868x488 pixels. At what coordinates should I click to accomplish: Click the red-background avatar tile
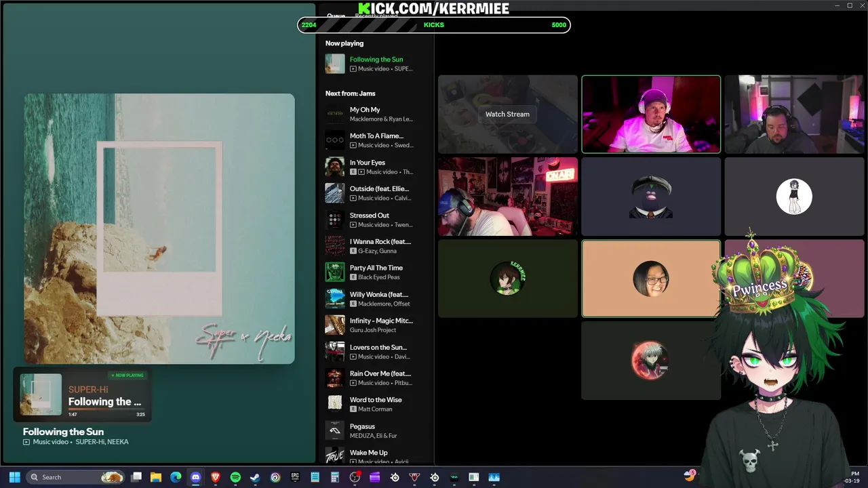(651, 361)
